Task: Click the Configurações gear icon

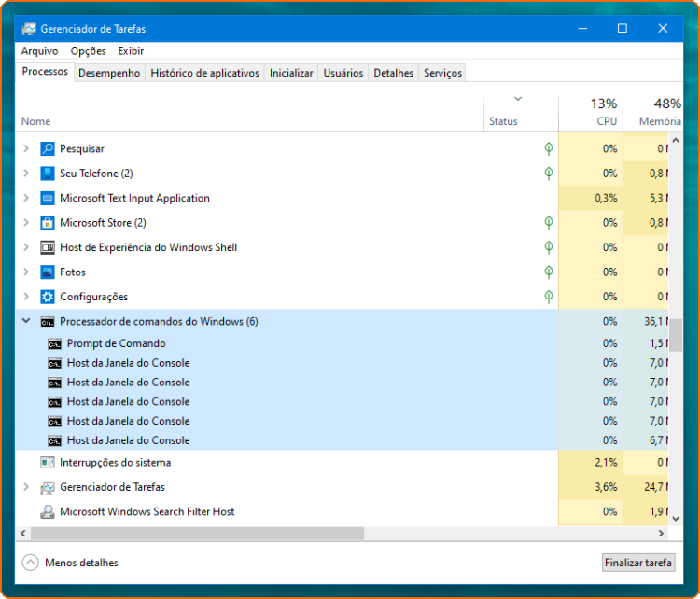Action: pos(48,297)
